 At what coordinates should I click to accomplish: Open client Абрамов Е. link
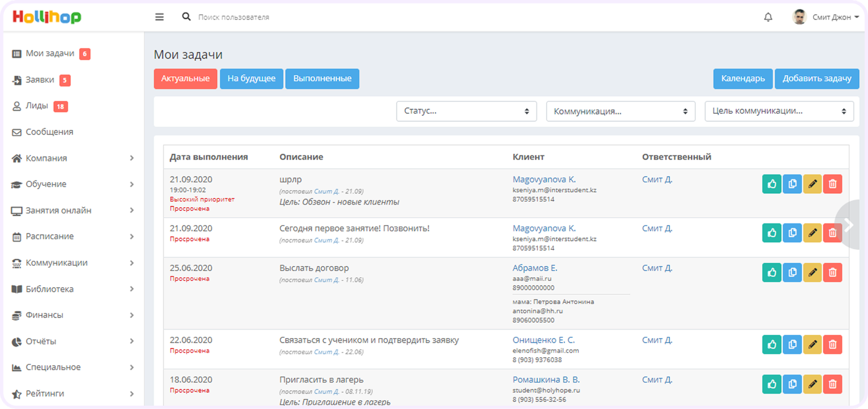[535, 268]
